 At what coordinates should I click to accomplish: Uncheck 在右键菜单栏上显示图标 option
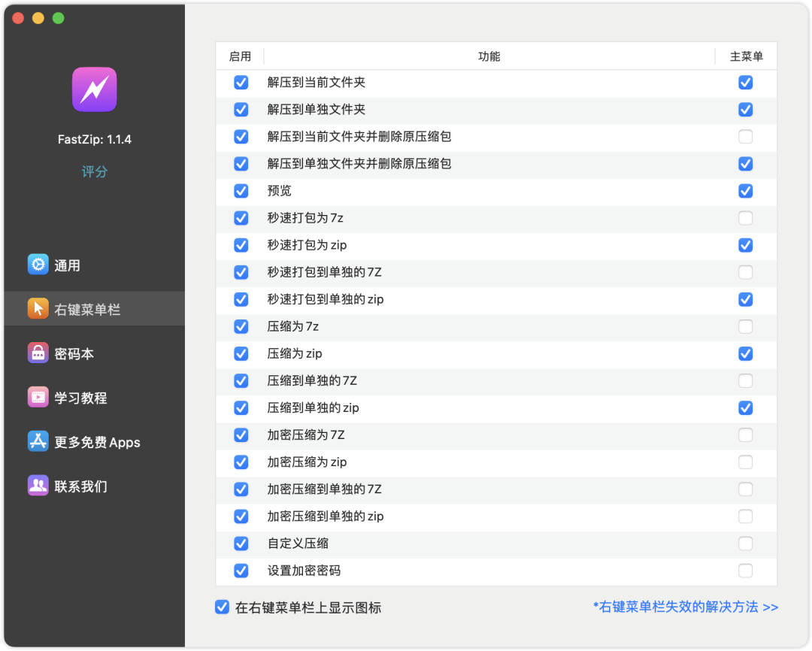coord(222,607)
